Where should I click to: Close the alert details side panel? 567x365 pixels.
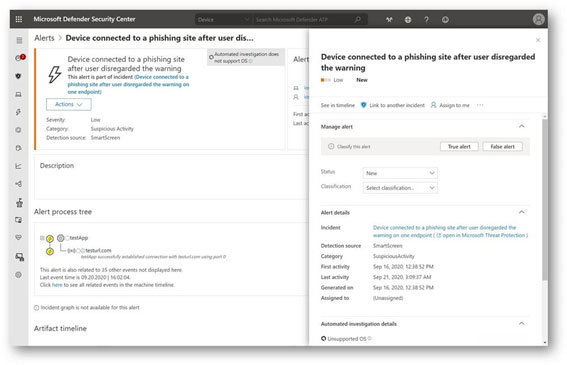pyautogui.click(x=538, y=40)
